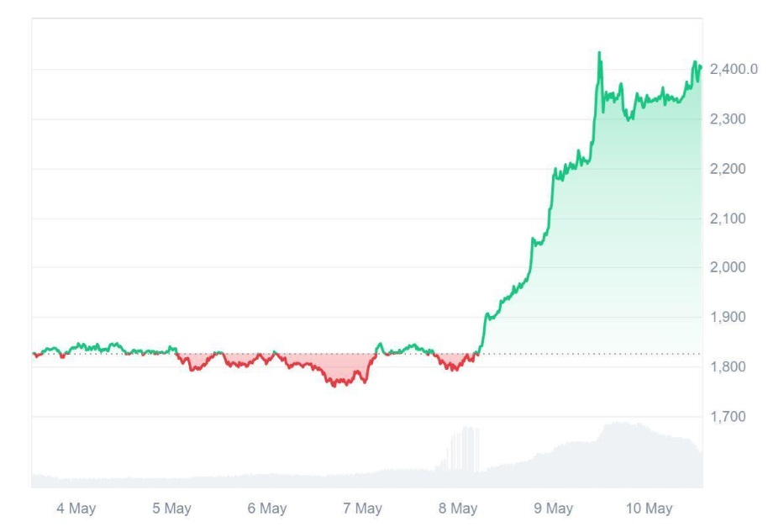Select the 2,300 price level label

click(x=728, y=119)
